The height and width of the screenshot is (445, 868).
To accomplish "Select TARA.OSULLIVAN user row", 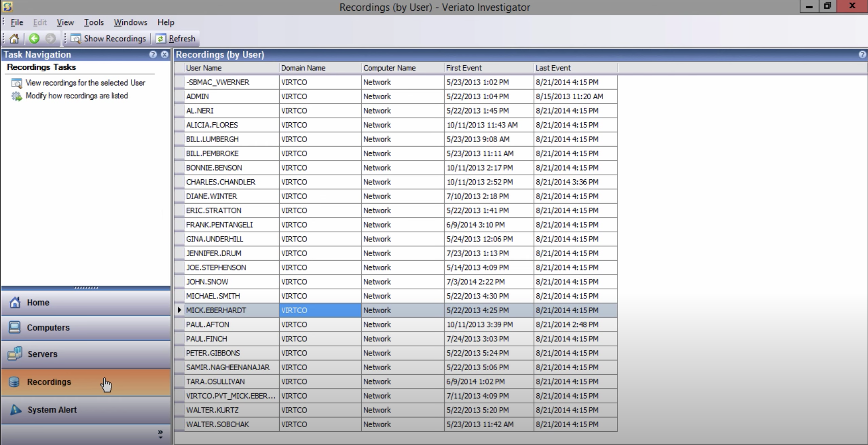I will click(x=396, y=381).
